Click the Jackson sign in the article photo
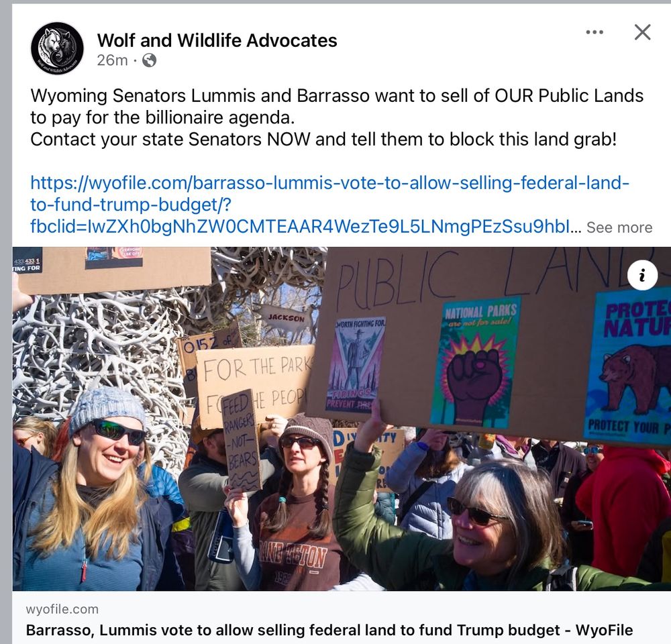 pos(285,318)
